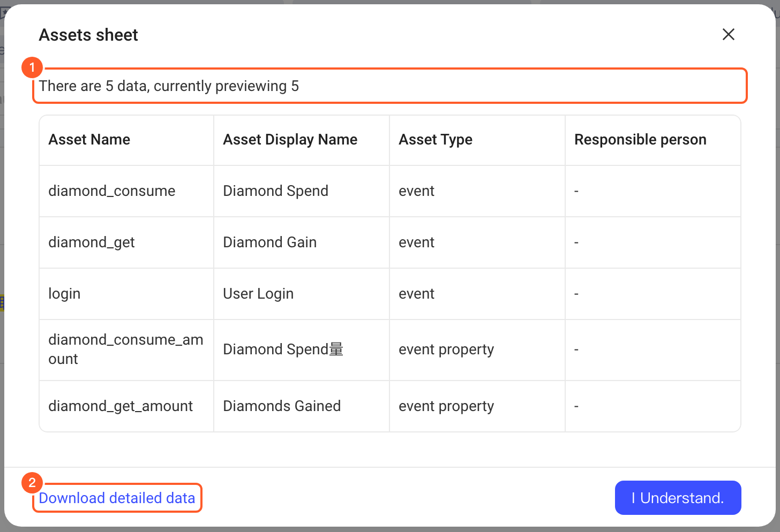This screenshot has width=780, height=532.
Task: Click the Diamond Gain display name cell
Action: click(x=302, y=242)
